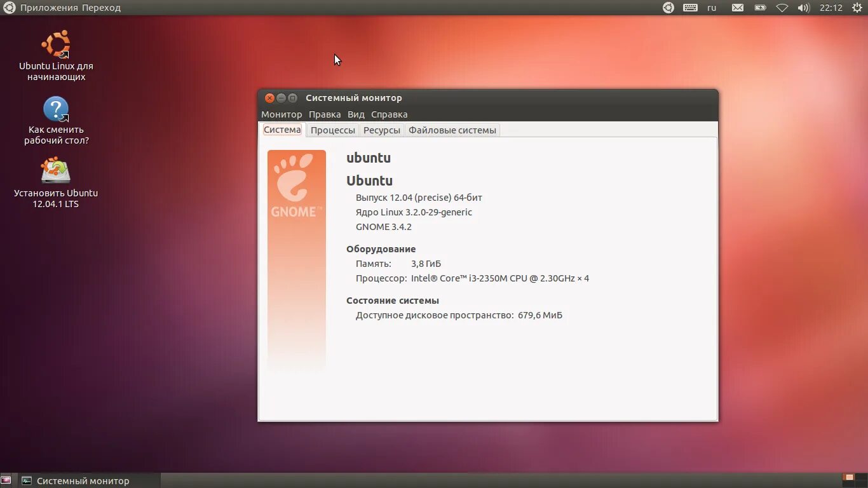
Task: Open the sound volume indicator
Action: [804, 8]
